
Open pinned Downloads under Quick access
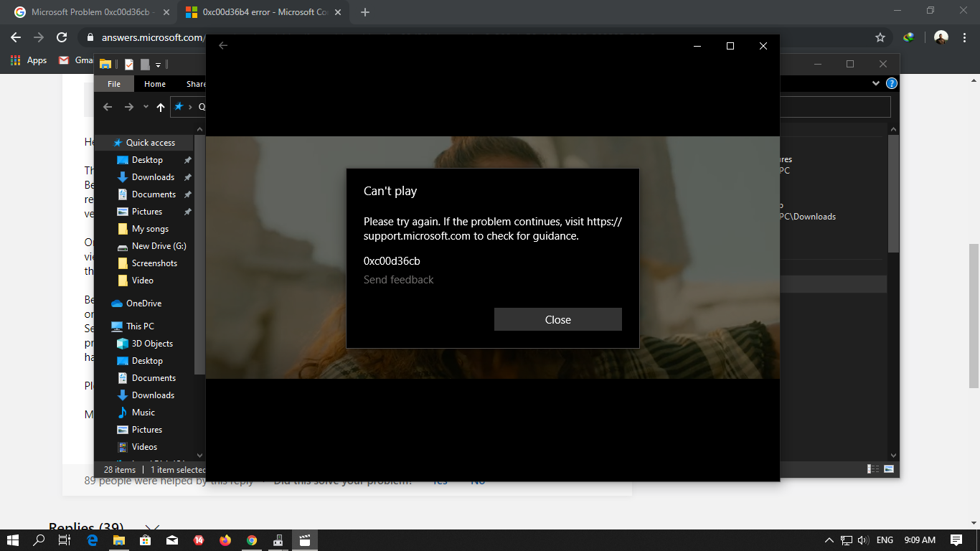pos(153,177)
